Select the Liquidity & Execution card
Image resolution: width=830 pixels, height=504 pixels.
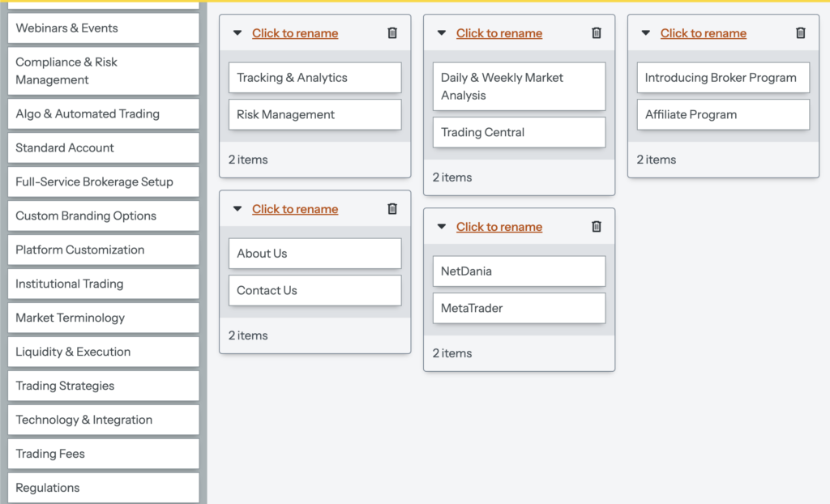103,352
